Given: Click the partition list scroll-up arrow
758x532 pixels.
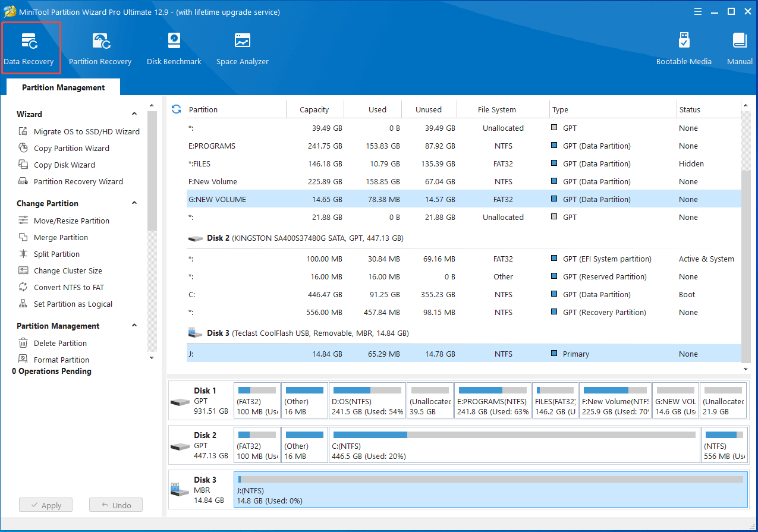Looking at the screenshot, I should 747,106.
